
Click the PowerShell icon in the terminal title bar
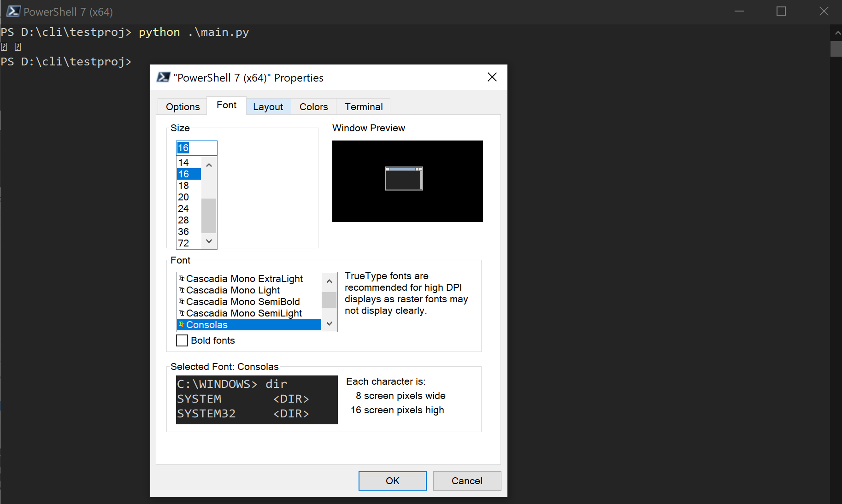coord(13,11)
